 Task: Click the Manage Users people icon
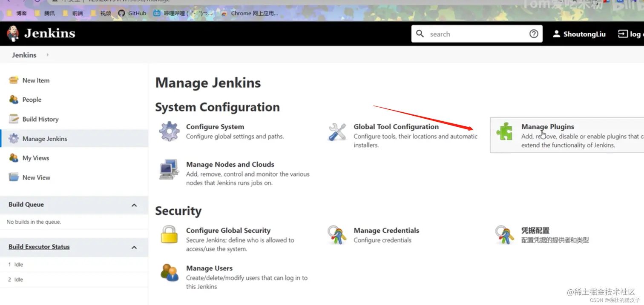coord(170,272)
